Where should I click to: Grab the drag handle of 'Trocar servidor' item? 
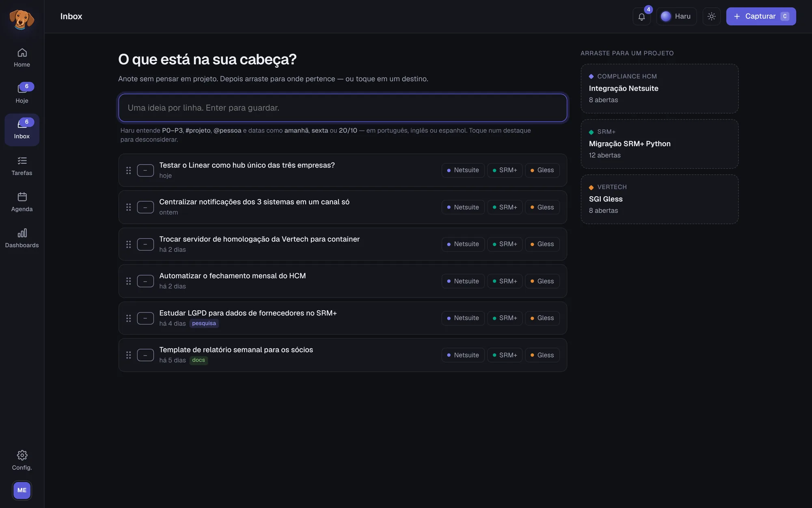coord(128,244)
